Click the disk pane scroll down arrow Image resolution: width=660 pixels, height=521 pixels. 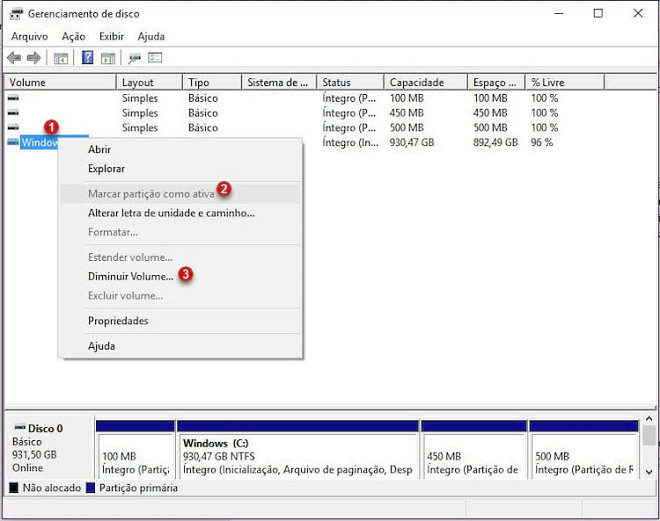point(649,472)
